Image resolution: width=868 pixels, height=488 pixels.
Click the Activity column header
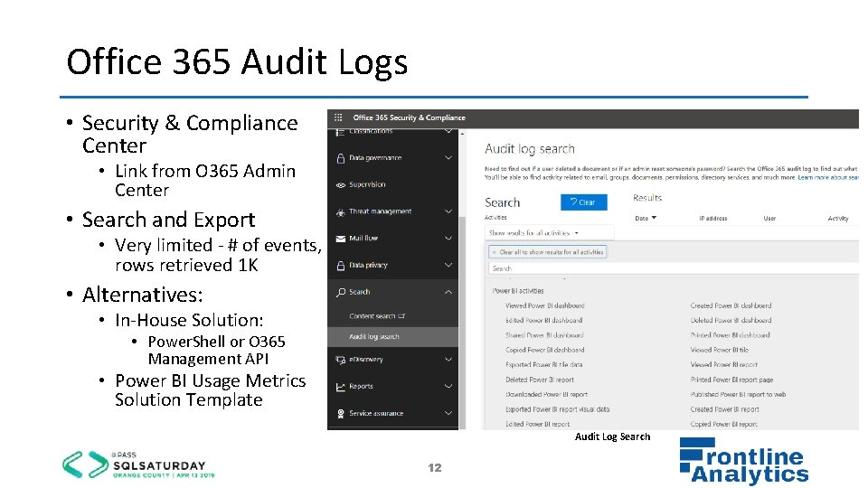tap(838, 218)
